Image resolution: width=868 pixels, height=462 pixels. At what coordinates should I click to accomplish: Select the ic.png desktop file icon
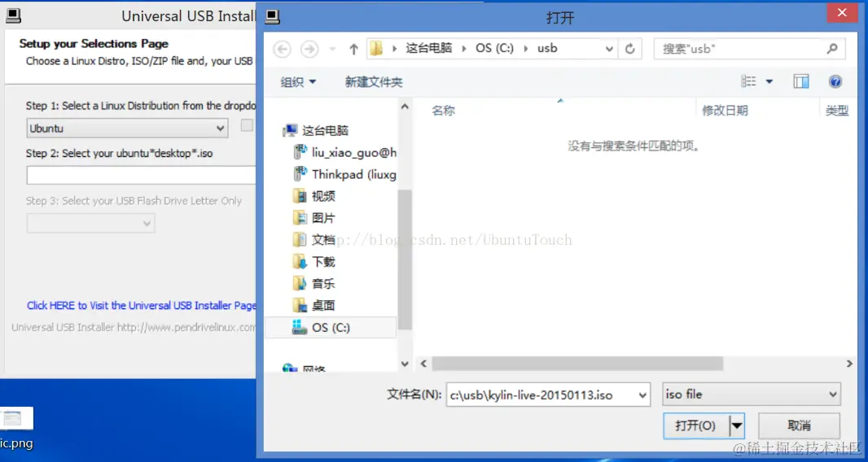(x=16, y=419)
